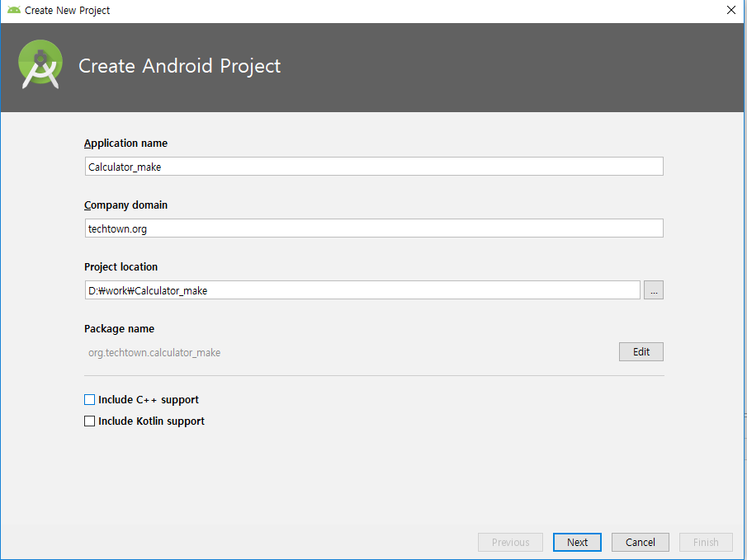
Task: Click the Include C++ support label text
Action: 149,399
